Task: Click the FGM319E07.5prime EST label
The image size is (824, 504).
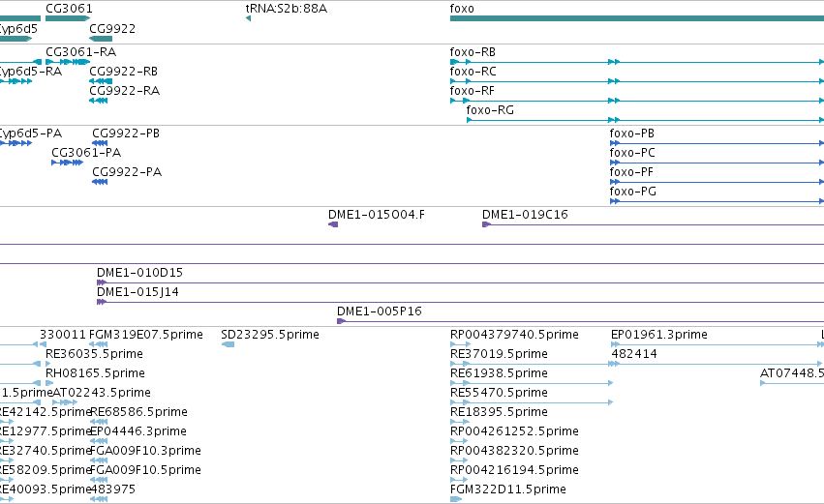Action: coord(146,335)
